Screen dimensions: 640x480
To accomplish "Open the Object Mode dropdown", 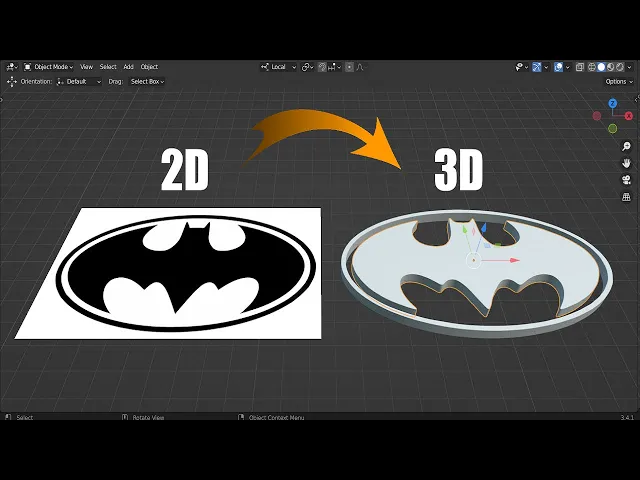I will (49, 67).
